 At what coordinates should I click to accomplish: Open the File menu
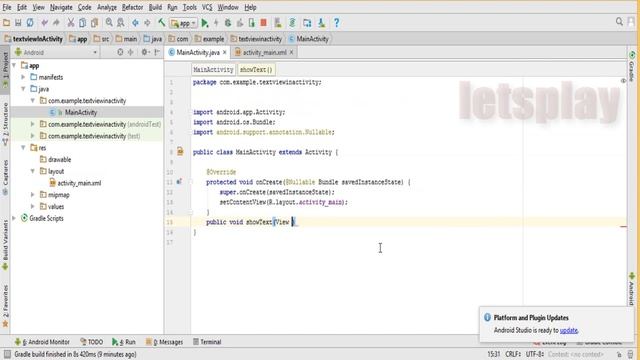[7, 7]
